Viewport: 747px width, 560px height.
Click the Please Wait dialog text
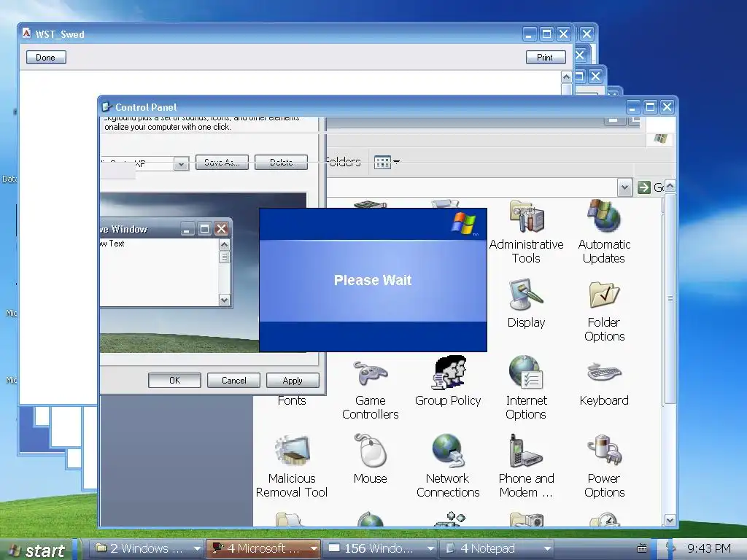click(373, 280)
